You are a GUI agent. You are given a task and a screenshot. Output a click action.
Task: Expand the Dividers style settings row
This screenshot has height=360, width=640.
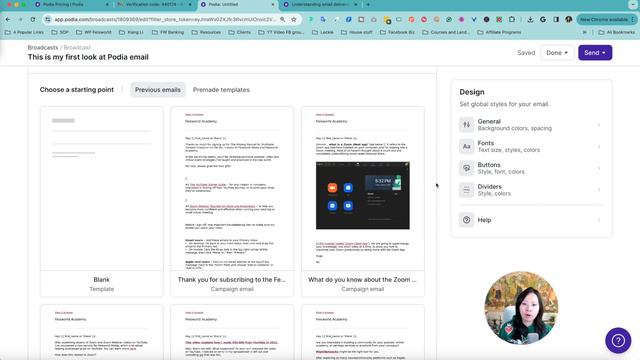click(x=531, y=189)
